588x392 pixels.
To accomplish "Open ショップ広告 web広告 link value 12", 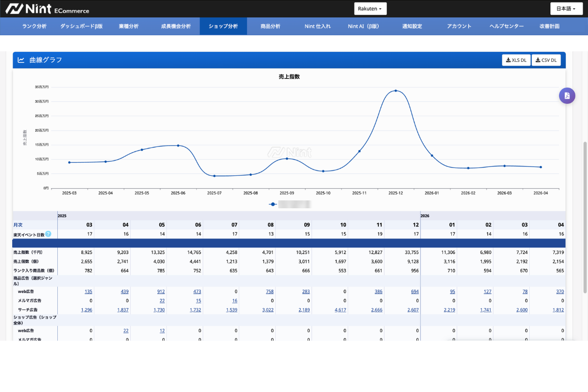I will click(162, 331).
